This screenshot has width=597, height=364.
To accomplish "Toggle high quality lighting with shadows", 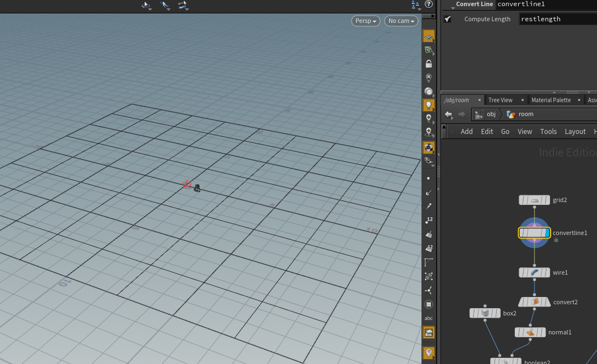I will coord(429,133).
